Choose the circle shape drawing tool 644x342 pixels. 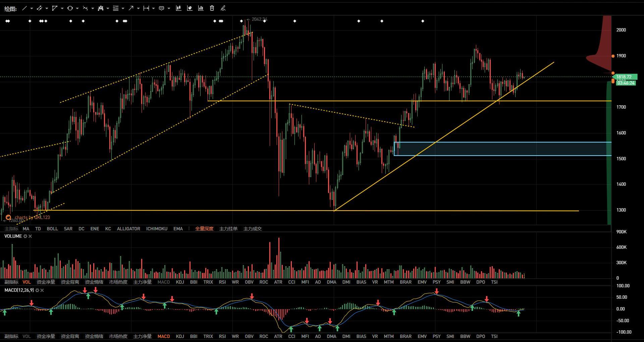[70, 8]
